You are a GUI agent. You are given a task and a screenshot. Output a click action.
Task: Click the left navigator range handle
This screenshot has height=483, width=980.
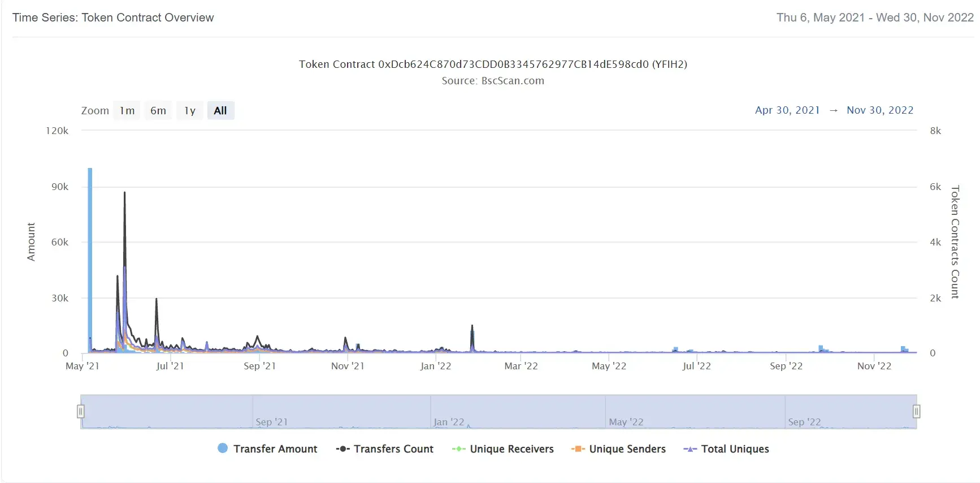(x=81, y=411)
